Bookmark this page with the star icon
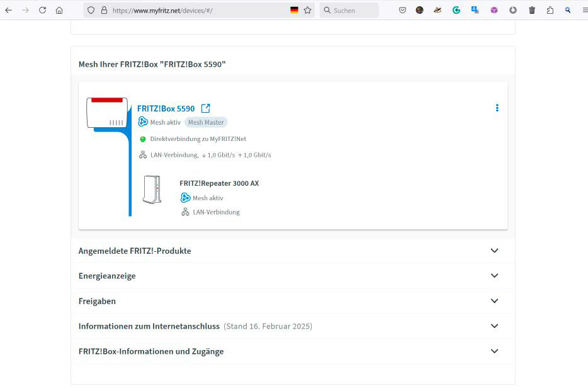 pyautogui.click(x=307, y=10)
